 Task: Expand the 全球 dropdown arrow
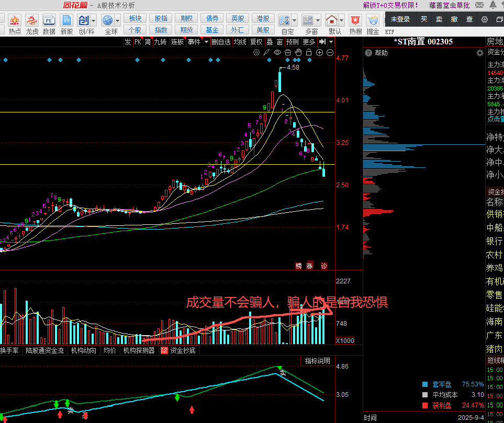click(117, 21)
